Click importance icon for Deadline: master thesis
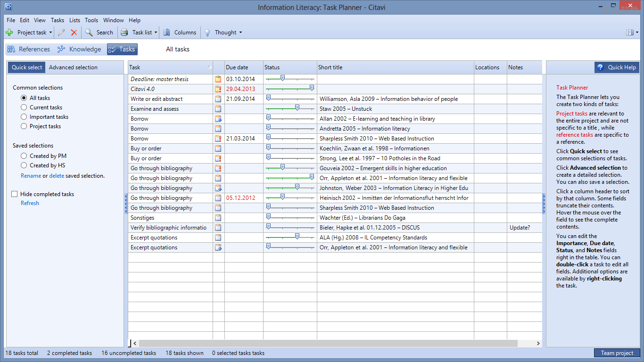The width and height of the screenshot is (644, 362). tap(218, 79)
